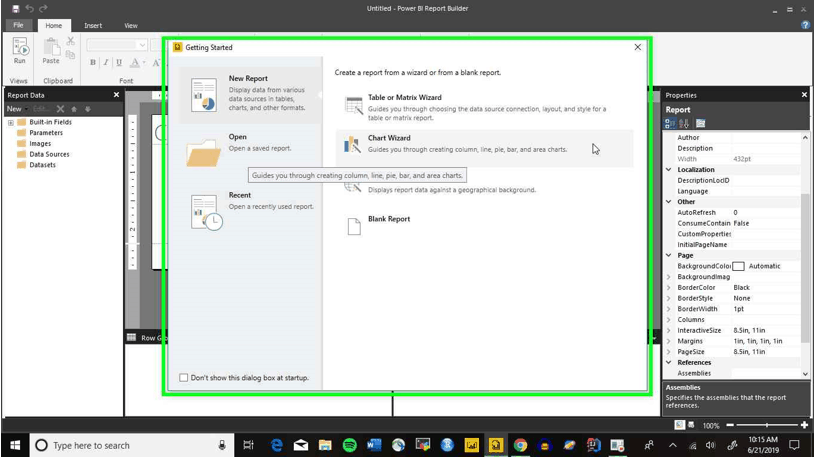This screenshot has width=815, height=458.
Task: Click the Author property value field
Action: coord(766,138)
